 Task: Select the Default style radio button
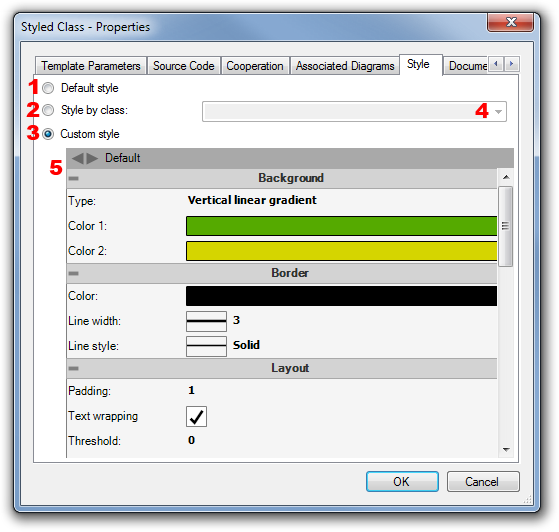point(48,88)
